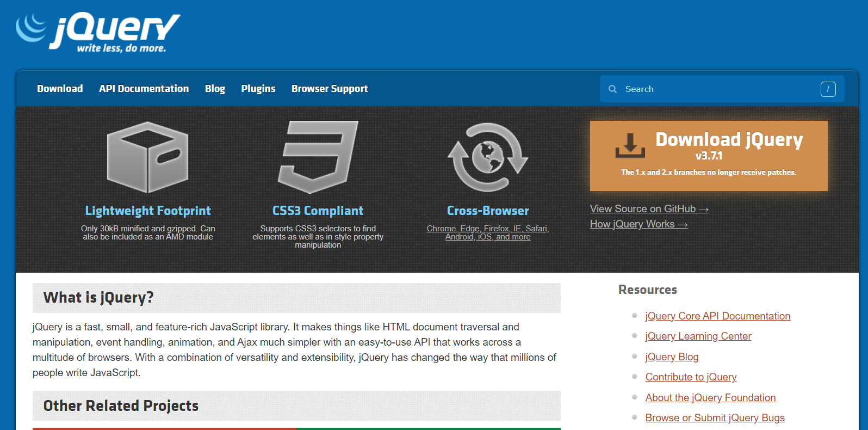Click the Download jQuery v3.7.1 button
The height and width of the screenshot is (430, 868).
click(709, 156)
